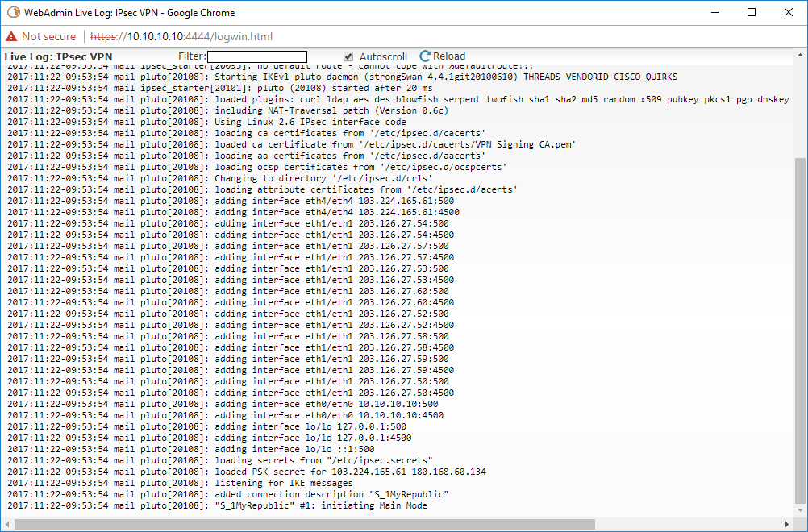Click the horizontal scrollbar right arrow
Screen dimensions: 808x532
point(787,524)
